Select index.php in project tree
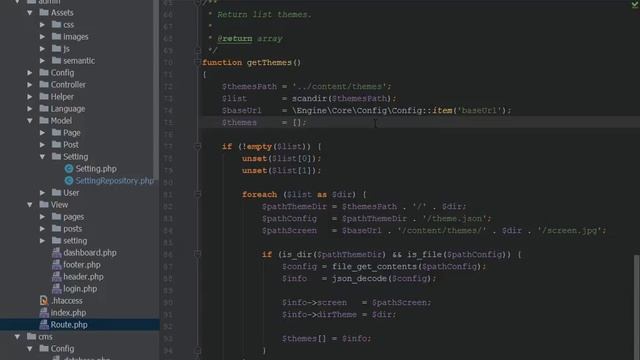Viewport: 640px width, 360px height. tap(68, 313)
